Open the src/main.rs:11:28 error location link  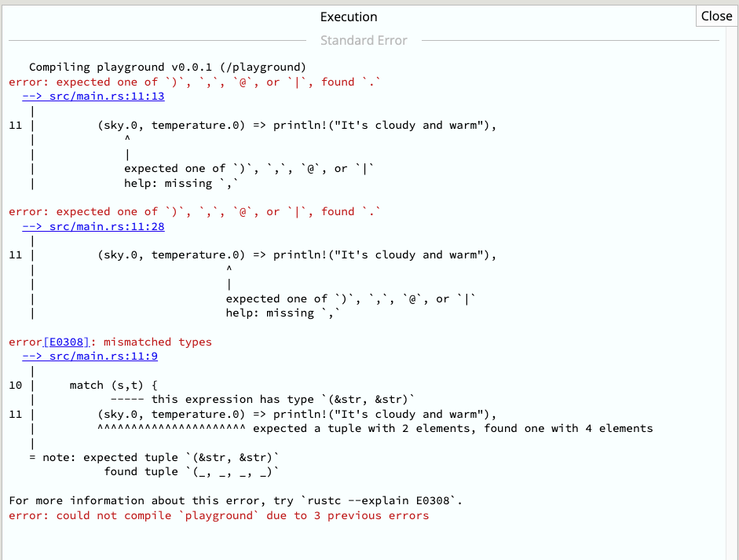click(x=93, y=227)
